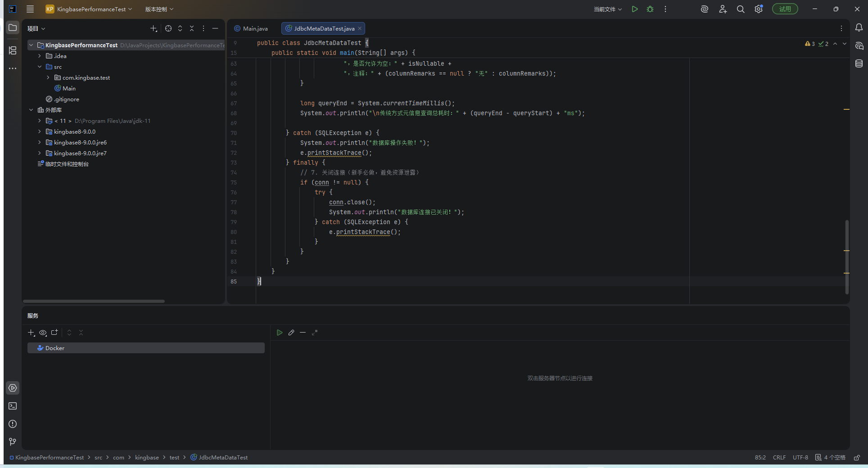This screenshot has height=468, width=868.
Task: Open the Git version control tool window
Action: point(13,442)
